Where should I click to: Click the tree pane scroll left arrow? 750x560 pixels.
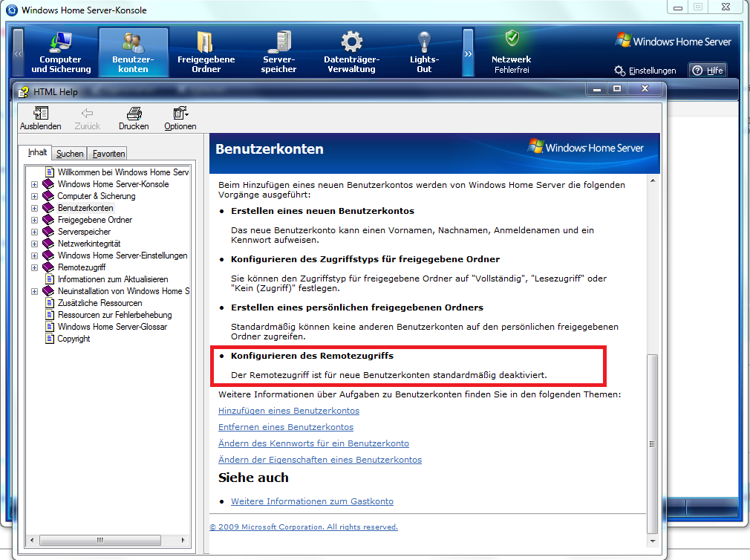[x=32, y=541]
